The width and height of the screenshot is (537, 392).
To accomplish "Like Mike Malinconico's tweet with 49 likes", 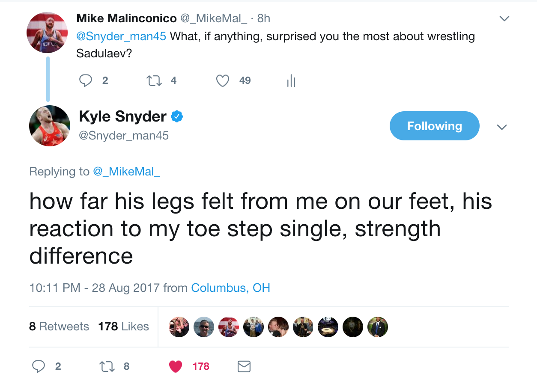I will coord(222,81).
